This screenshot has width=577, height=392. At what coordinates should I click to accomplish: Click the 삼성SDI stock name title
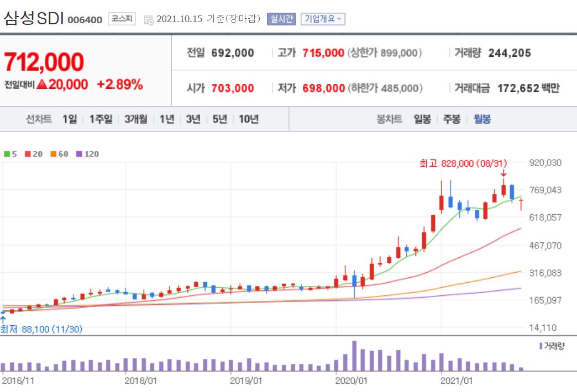click(34, 18)
